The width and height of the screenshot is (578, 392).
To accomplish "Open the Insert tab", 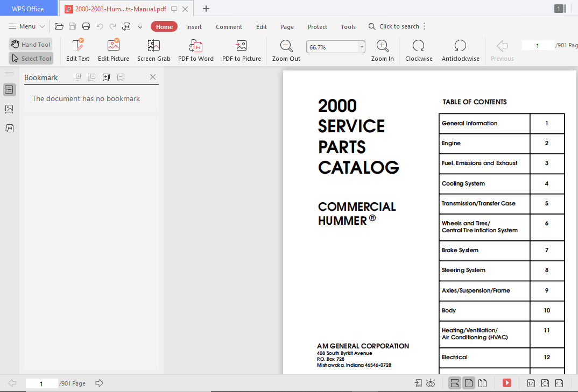I will point(194,27).
